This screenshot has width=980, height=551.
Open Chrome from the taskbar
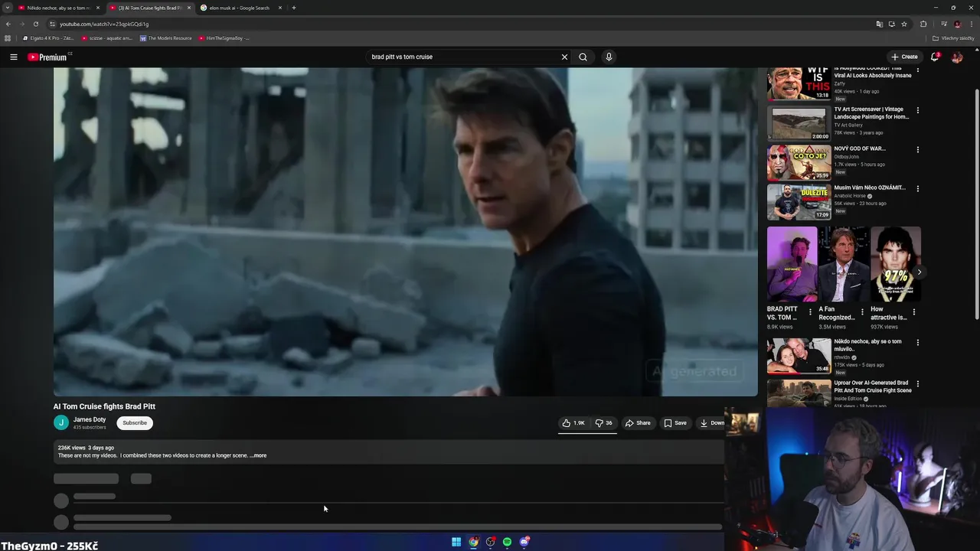[473, 542]
